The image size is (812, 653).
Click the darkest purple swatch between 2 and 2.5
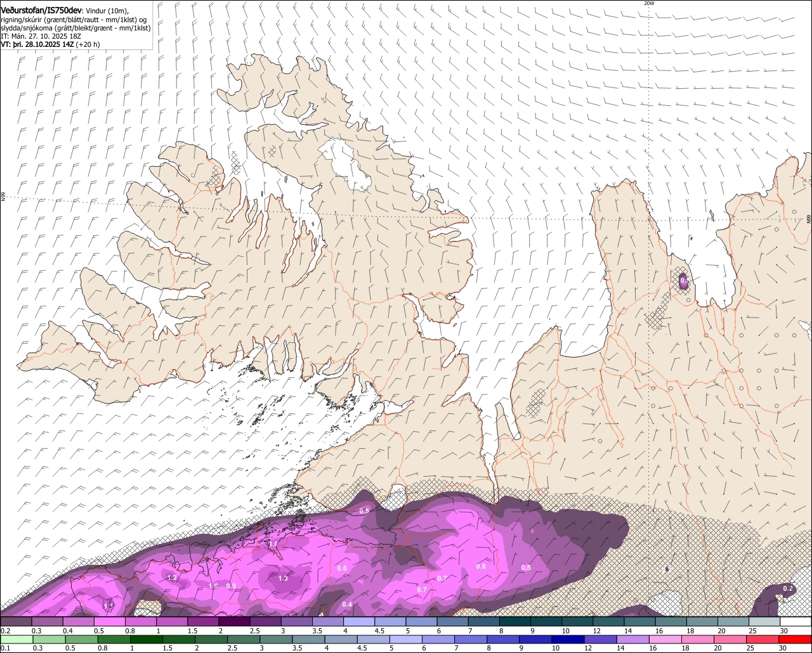[234, 621]
